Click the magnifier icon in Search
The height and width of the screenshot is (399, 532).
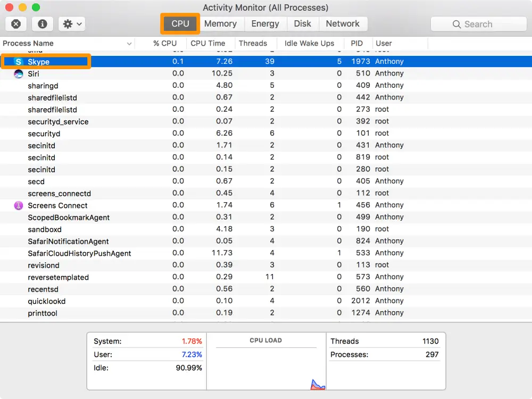point(456,24)
